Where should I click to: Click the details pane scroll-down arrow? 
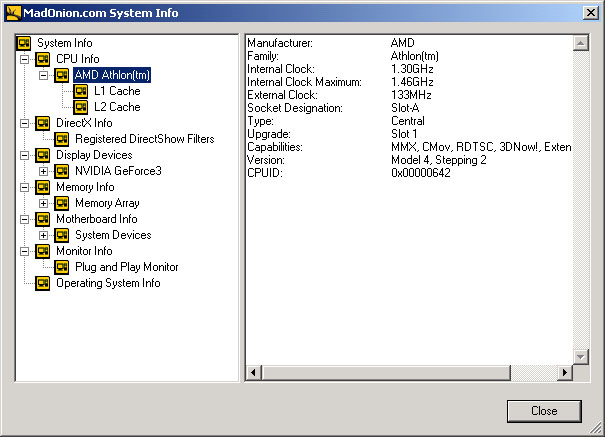pyautogui.click(x=581, y=356)
